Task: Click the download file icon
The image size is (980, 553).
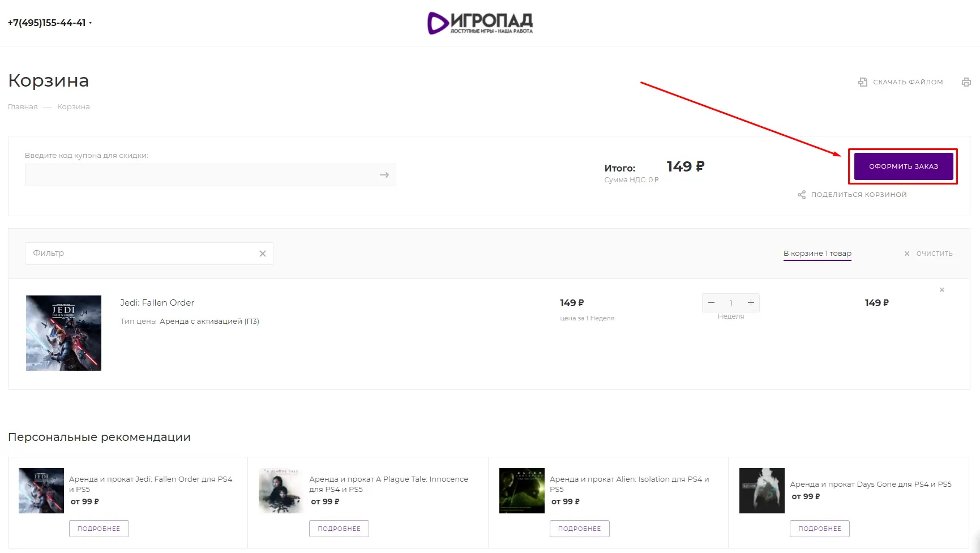Action: point(863,82)
